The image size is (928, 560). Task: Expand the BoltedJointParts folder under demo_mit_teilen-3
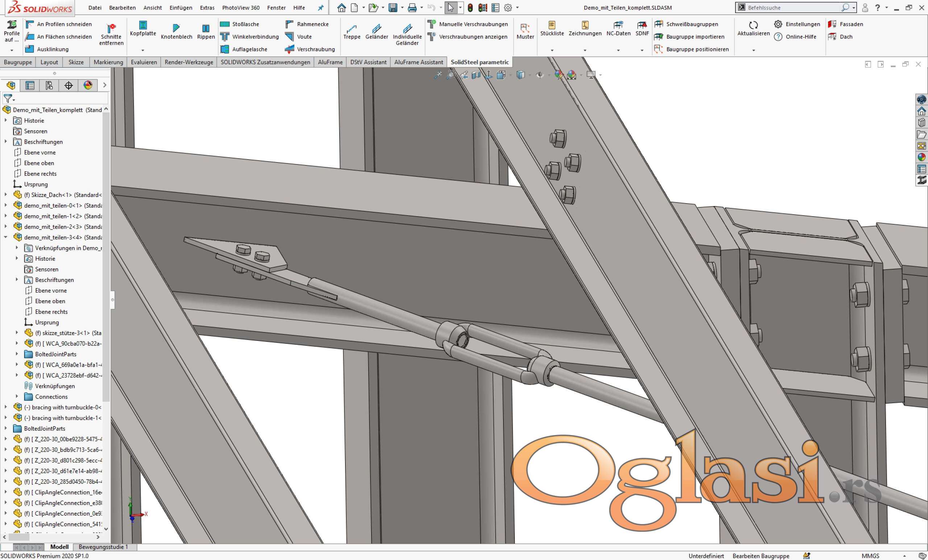pos(17,354)
